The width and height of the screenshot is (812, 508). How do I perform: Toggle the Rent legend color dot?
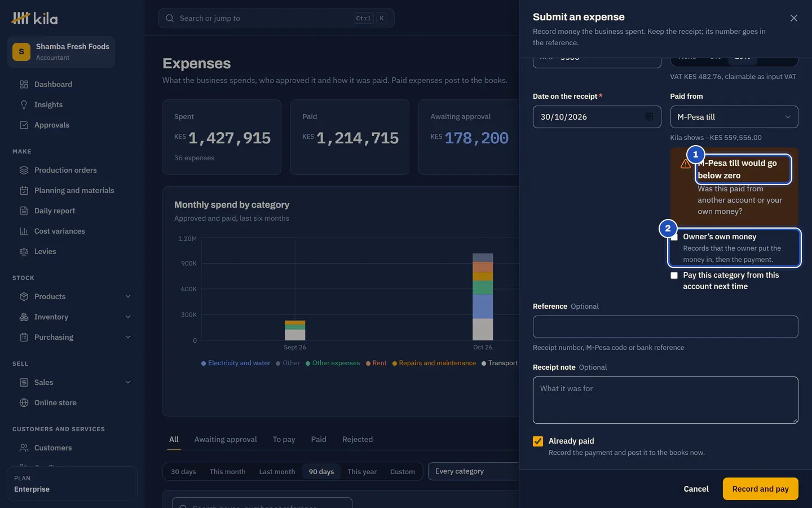368,364
